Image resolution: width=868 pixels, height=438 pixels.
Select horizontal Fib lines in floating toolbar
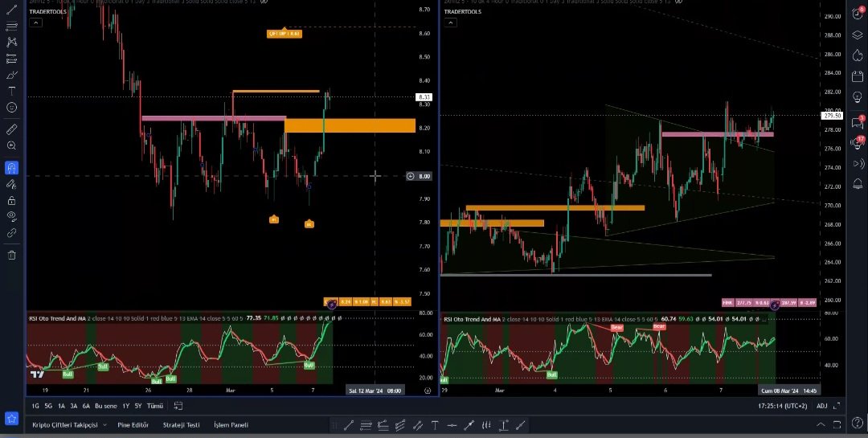point(366,425)
